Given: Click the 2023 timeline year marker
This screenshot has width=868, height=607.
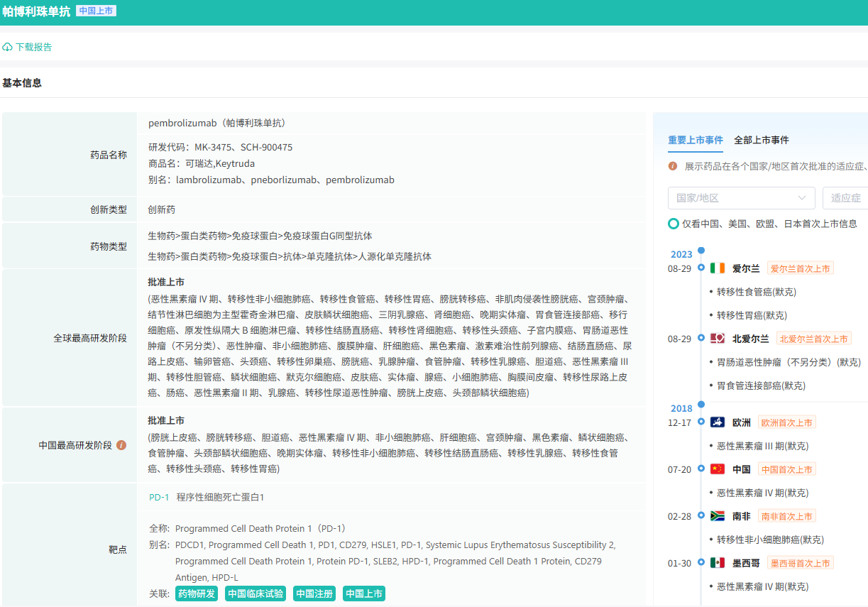Looking at the screenshot, I should tap(681, 254).
